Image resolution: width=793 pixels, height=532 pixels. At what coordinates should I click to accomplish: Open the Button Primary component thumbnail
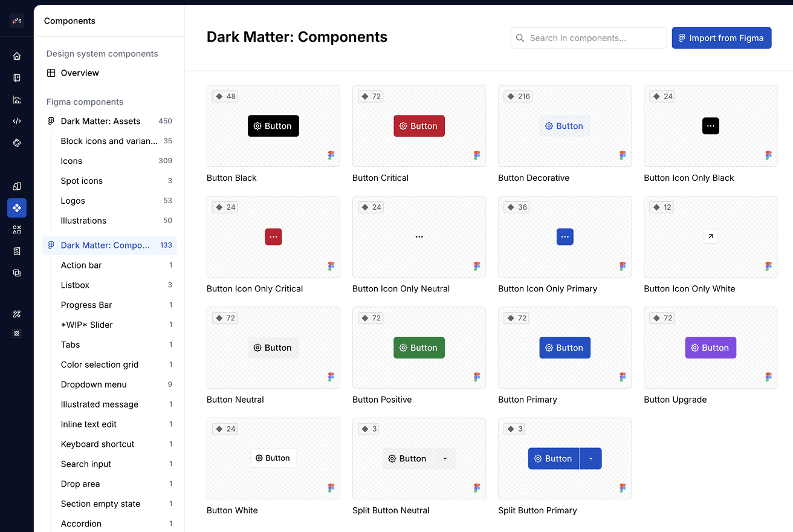pos(565,348)
